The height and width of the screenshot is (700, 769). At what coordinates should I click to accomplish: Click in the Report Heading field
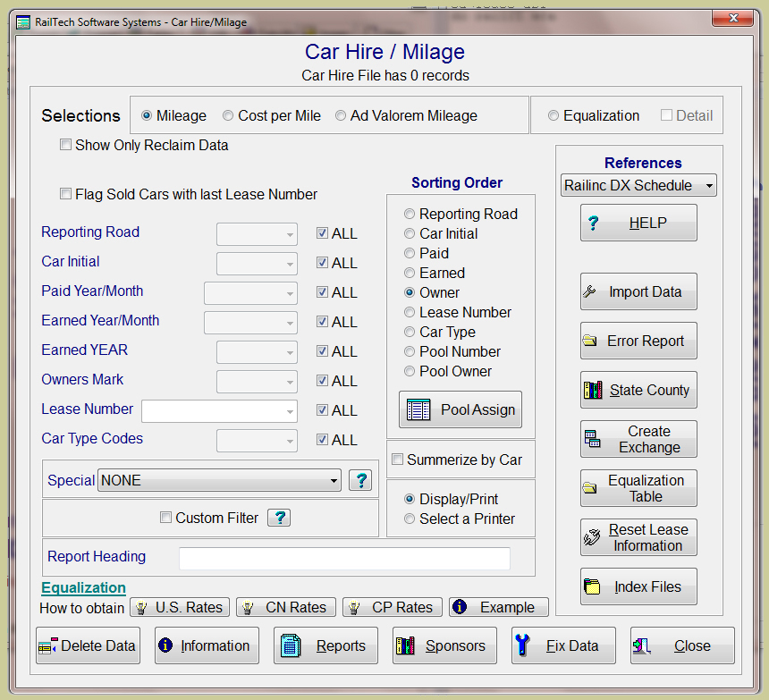click(344, 559)
